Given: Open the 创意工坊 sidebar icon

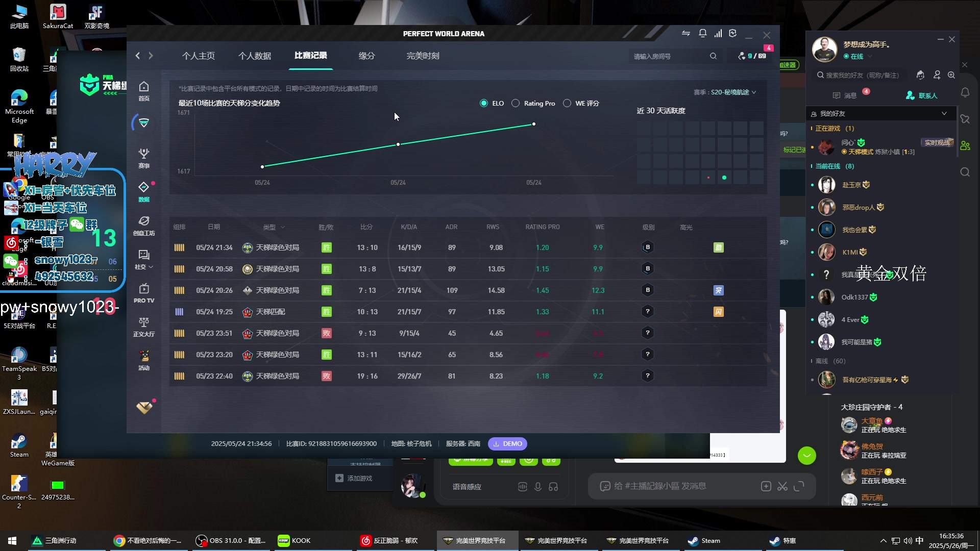Looking at the screenshot, I should point(144,226).
